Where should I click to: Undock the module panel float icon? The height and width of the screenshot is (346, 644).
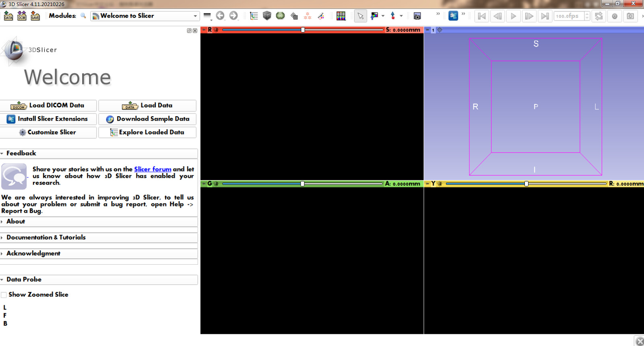pyautogui.click(x=189, y=31)
